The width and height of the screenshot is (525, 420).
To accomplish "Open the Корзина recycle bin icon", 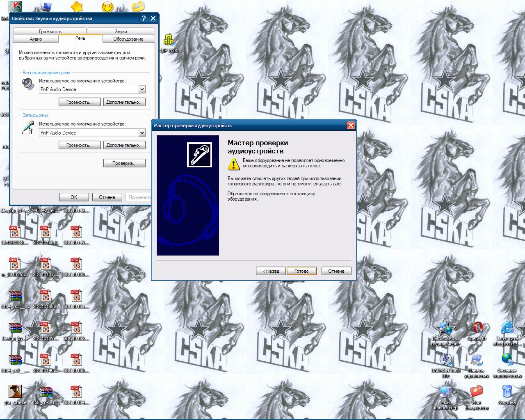I will [507, 392].
